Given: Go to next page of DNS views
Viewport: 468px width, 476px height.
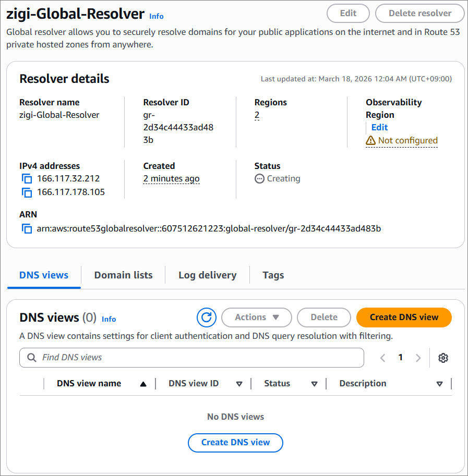Looking at the screenshot, I should coord(418,358).
